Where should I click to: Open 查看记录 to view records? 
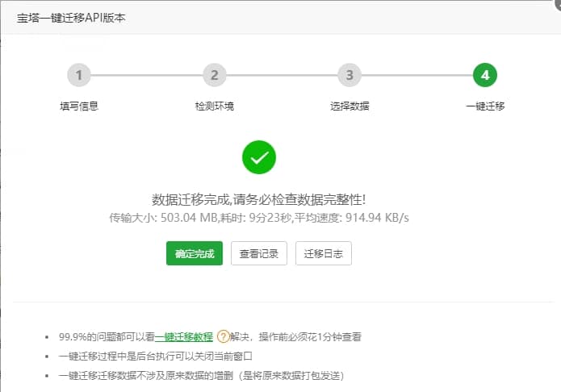tap(259, 253)
